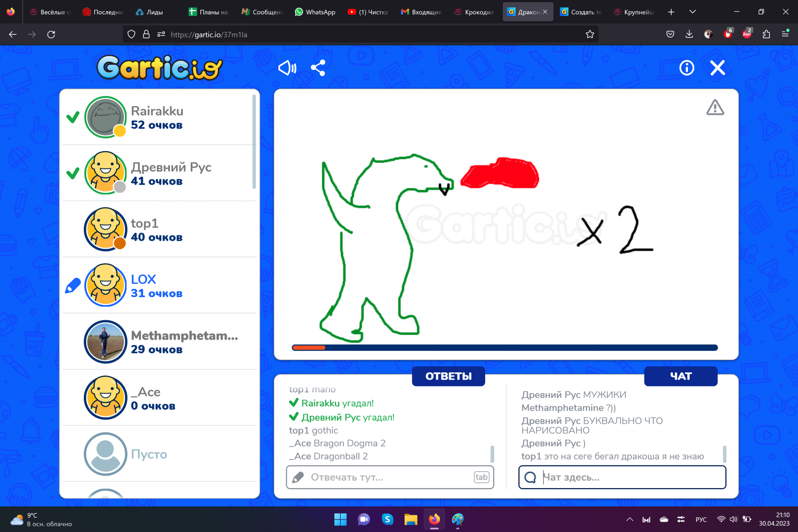Click the round timer progress bar under the drawing
The image size is (798, 532).
[505, 347]
